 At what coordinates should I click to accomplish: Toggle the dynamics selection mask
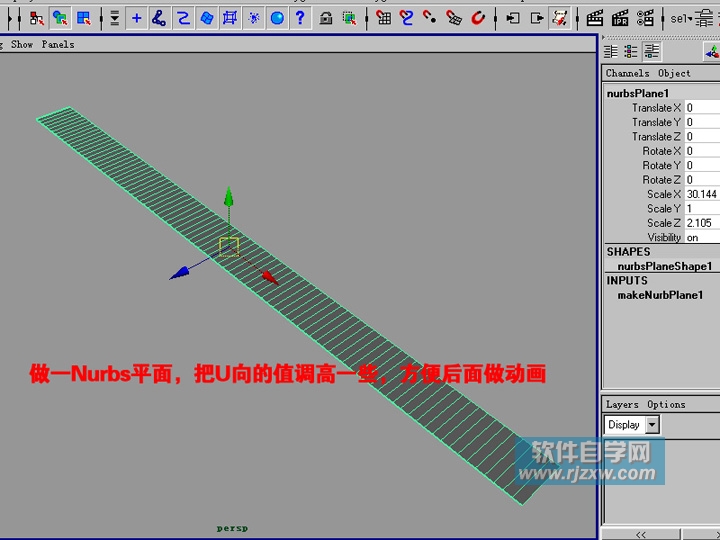point(253,18)
